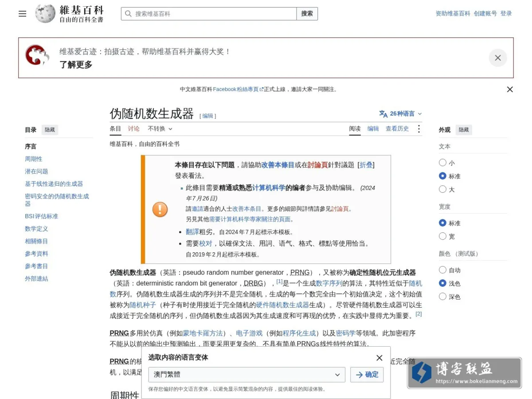Open the Facebook粉絲專頁 link
Viewport: 532px width, 399px height.
pos(238,89)
